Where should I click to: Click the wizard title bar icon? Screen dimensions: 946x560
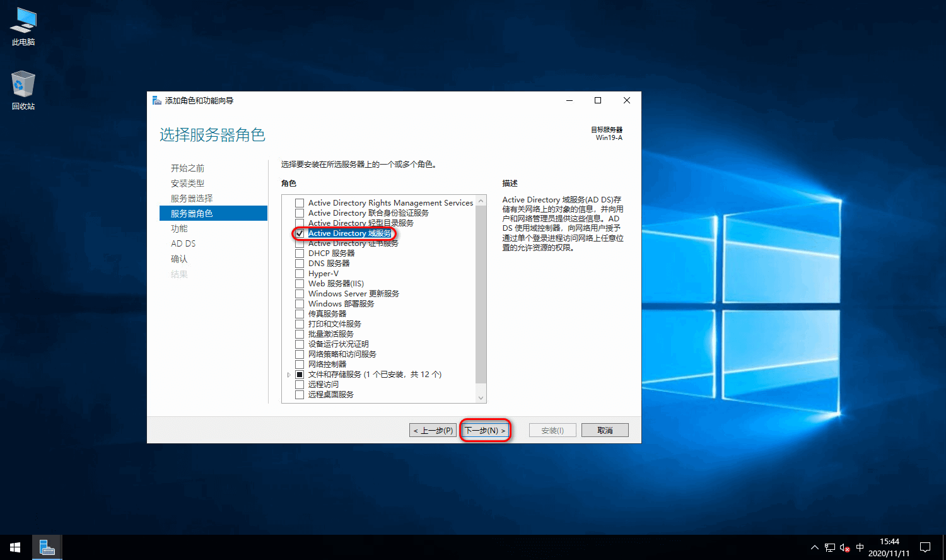pyautogui.click(x=157, y=100)
